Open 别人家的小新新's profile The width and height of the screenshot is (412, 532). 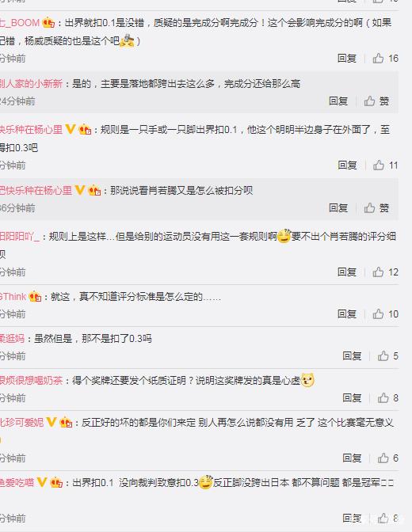31,83
